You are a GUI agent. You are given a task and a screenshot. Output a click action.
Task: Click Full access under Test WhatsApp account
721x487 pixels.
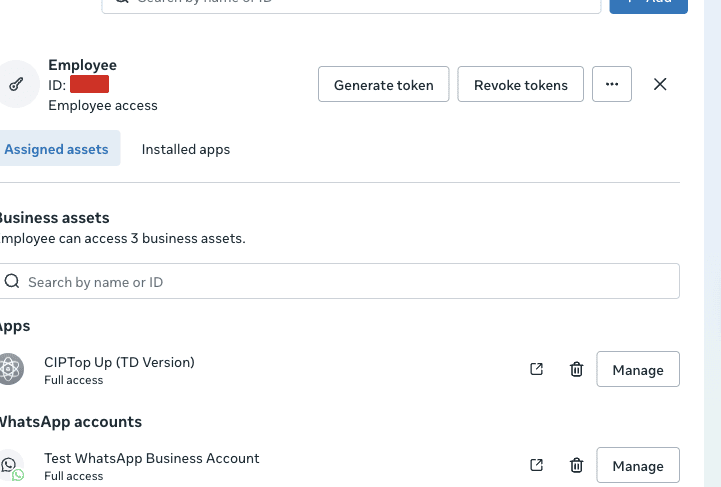coord(74,476)
